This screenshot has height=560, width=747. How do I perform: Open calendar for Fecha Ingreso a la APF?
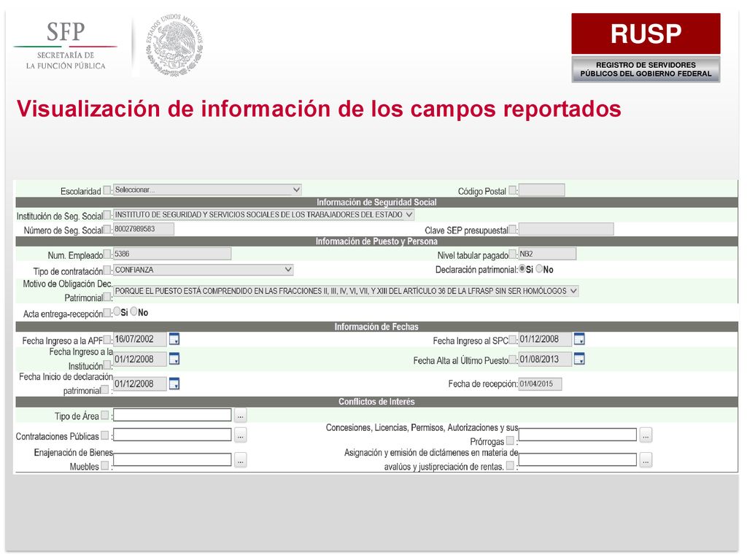coord(174,339)
